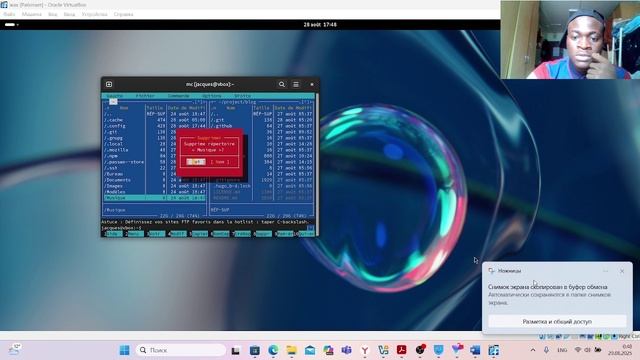The image size is (640, 360).
Task: Select the highlighted /Musique row
Action: 155,198
